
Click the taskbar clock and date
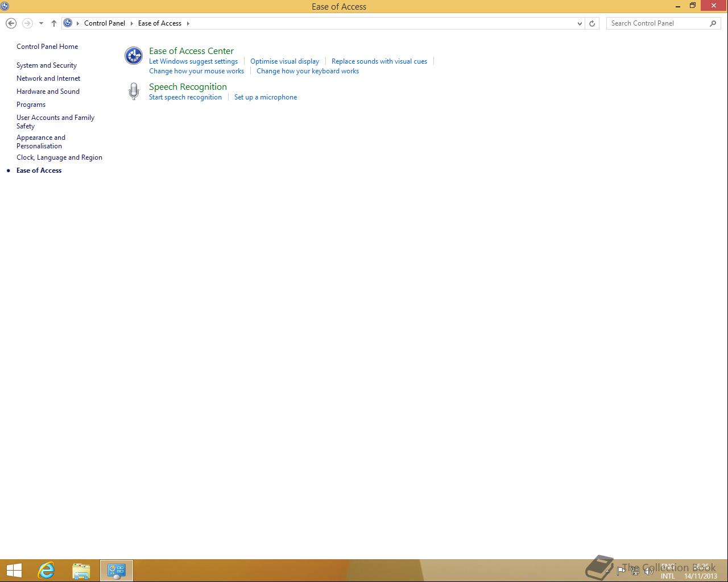click(701, 571)
